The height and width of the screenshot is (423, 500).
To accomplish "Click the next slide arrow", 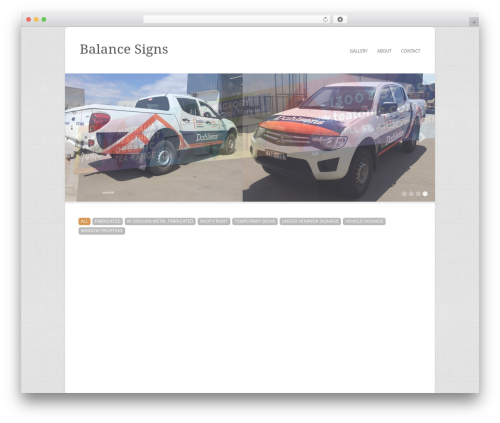I will (422, 137).
